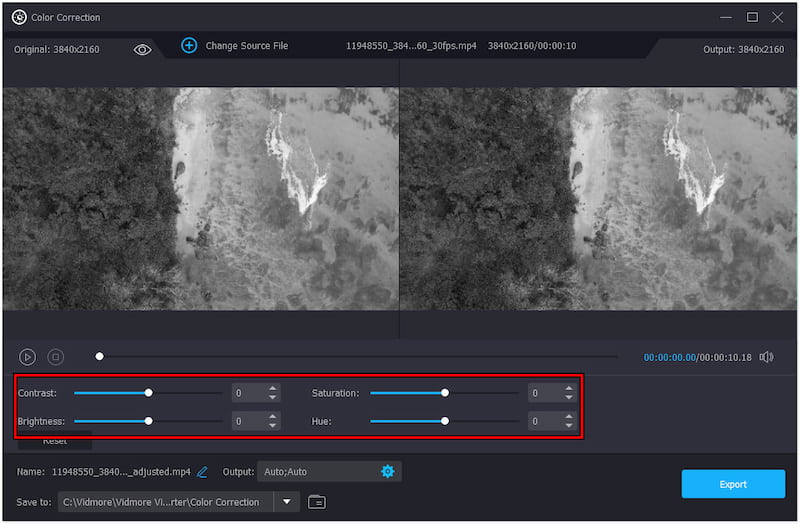Viewport: 800px width, 524px height.
Task: Stop the video playback
Action: pyautogui.click(x=56, y=356)
